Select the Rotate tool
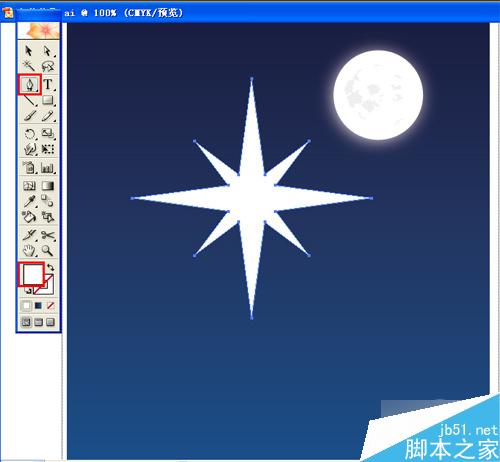This screenshot has width=500, height=462. tap(30, 134)
